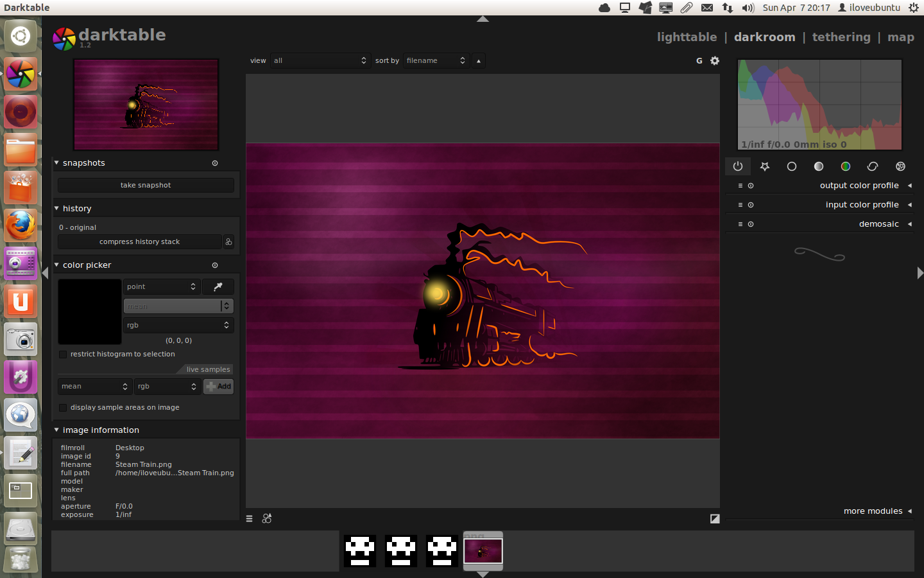Enable display sample areas on image
This screenshot has width=924, height=578.
(x=63, y=408)
